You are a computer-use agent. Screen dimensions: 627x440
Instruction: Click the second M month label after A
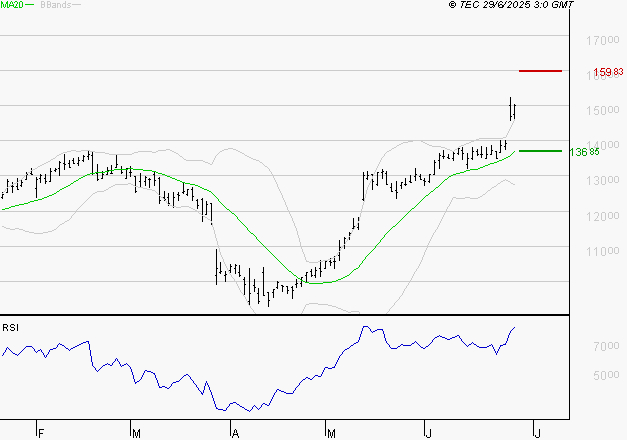pos(331,434)
